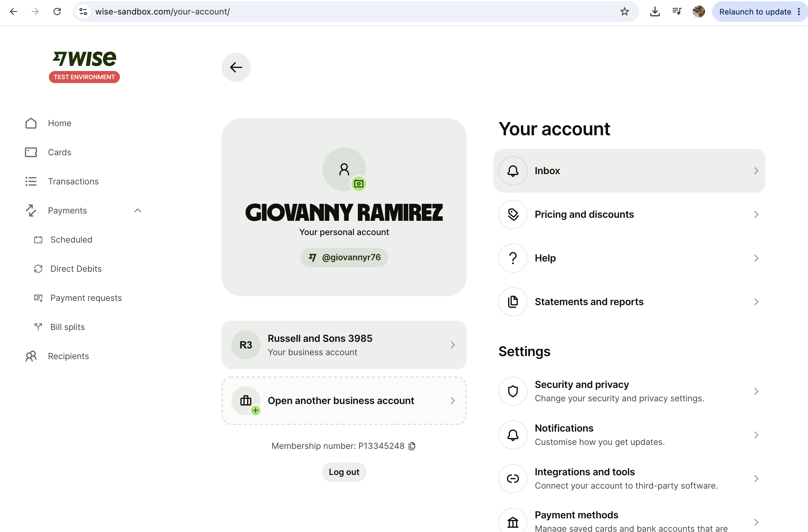
Task: Open the Recipients menu item
Action: [68, 356]
